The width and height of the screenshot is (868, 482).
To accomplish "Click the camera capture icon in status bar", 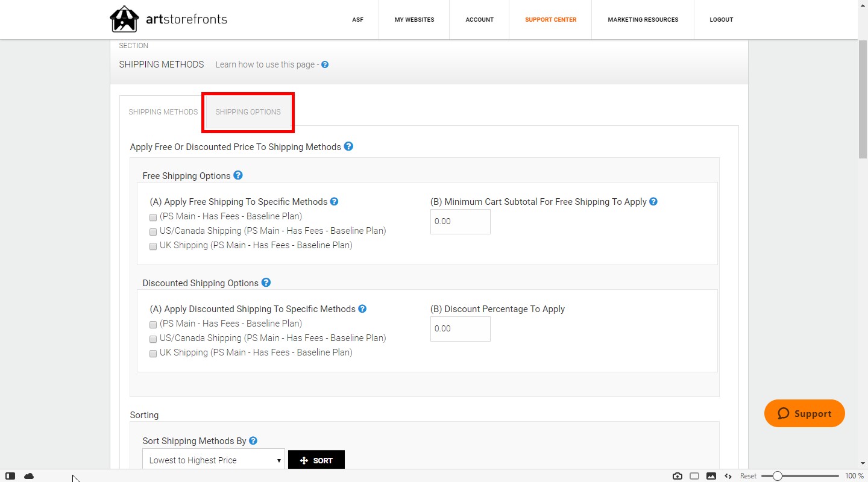I will 678,476.
